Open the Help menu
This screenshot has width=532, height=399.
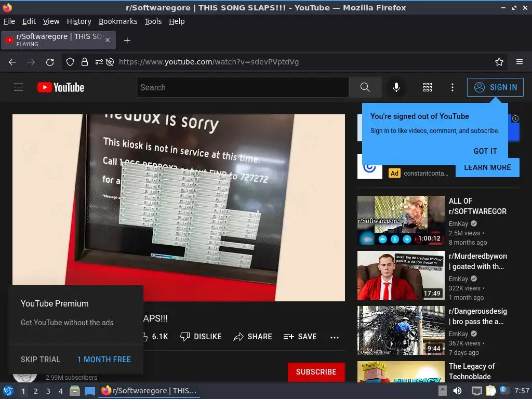coord(177,21)
